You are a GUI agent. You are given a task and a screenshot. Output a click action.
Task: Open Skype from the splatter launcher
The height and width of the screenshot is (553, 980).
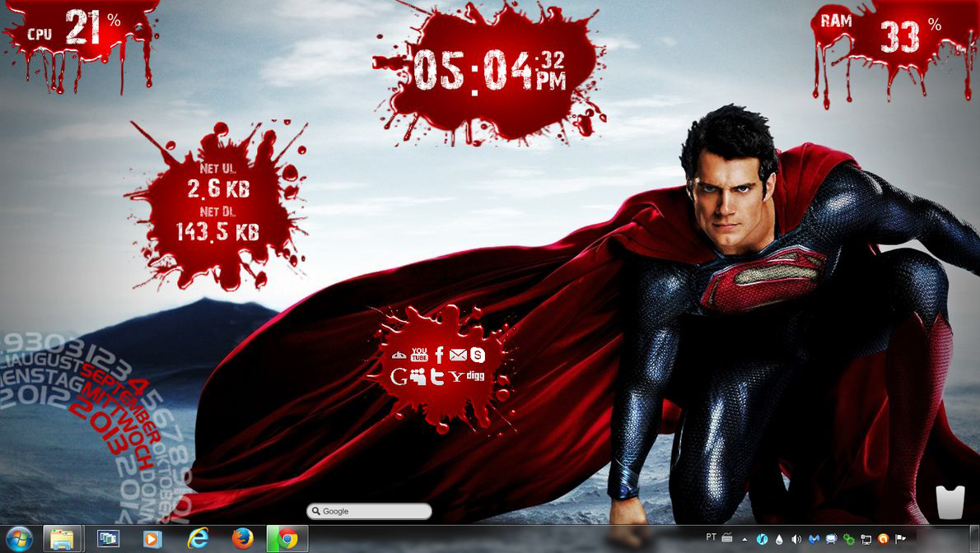(x=478, y=355)
